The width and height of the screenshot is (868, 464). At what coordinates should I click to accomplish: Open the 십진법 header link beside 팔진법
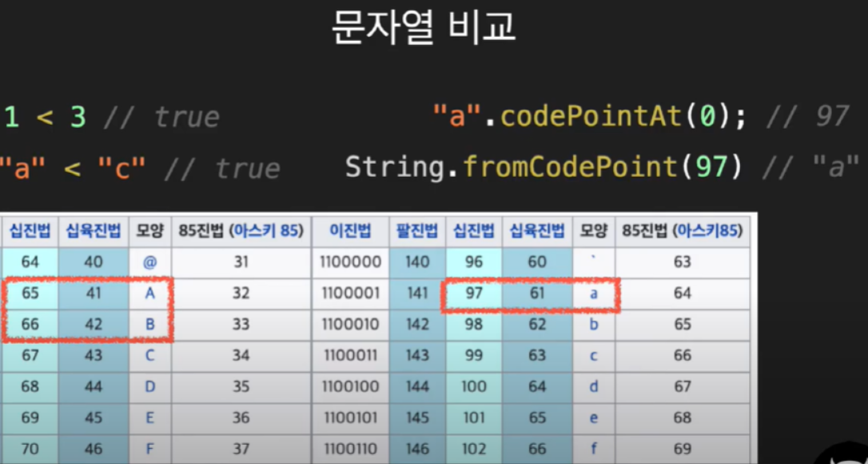tap(474, 230)
